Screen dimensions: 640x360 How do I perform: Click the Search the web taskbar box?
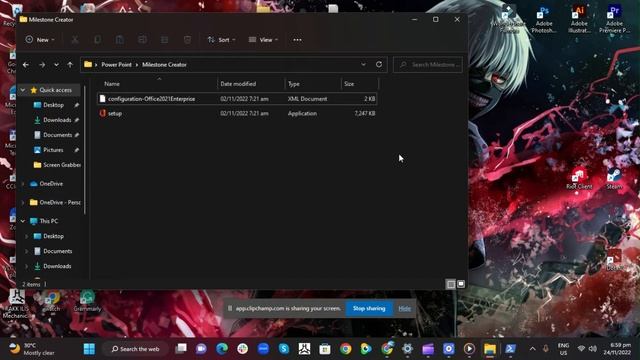(x=136, y=349)
